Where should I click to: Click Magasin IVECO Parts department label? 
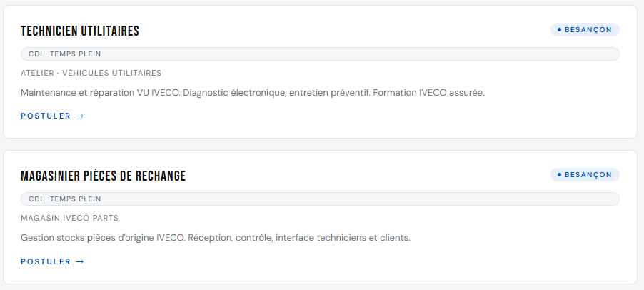69,218
